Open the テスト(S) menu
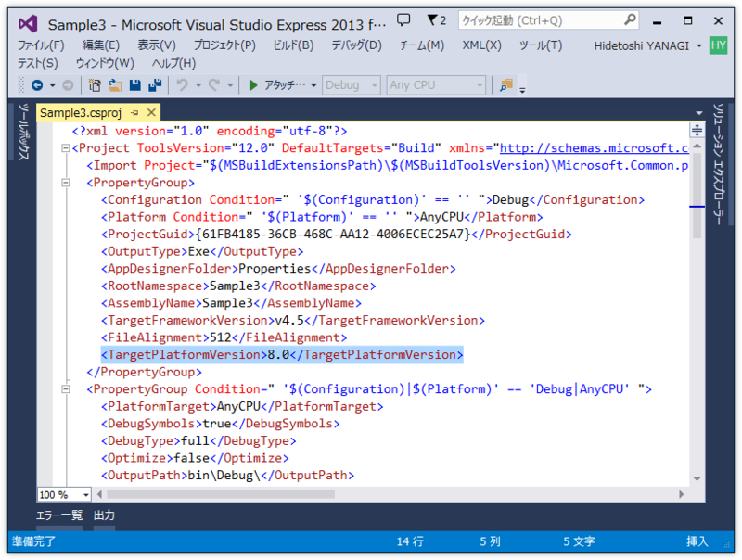 (x=38, y=63)
